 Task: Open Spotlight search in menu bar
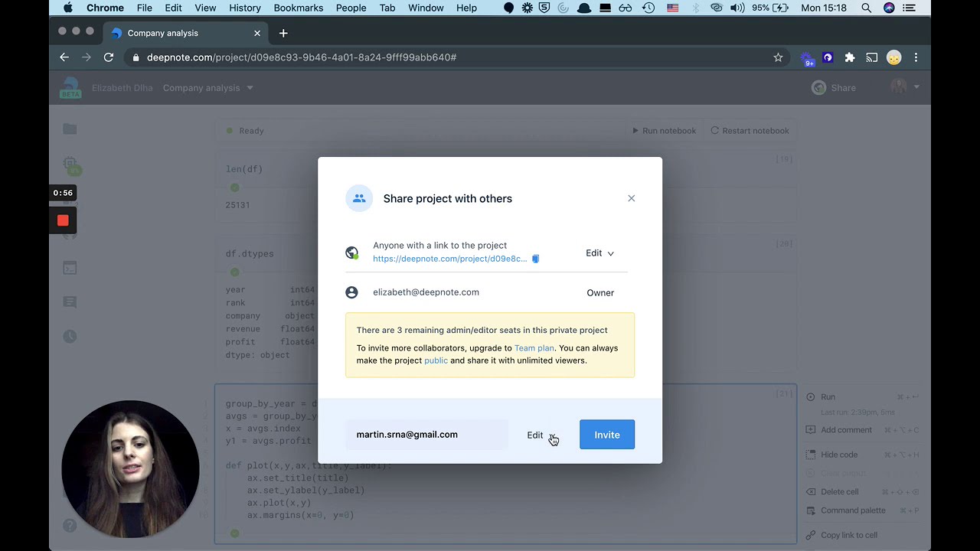pos(866,8)
